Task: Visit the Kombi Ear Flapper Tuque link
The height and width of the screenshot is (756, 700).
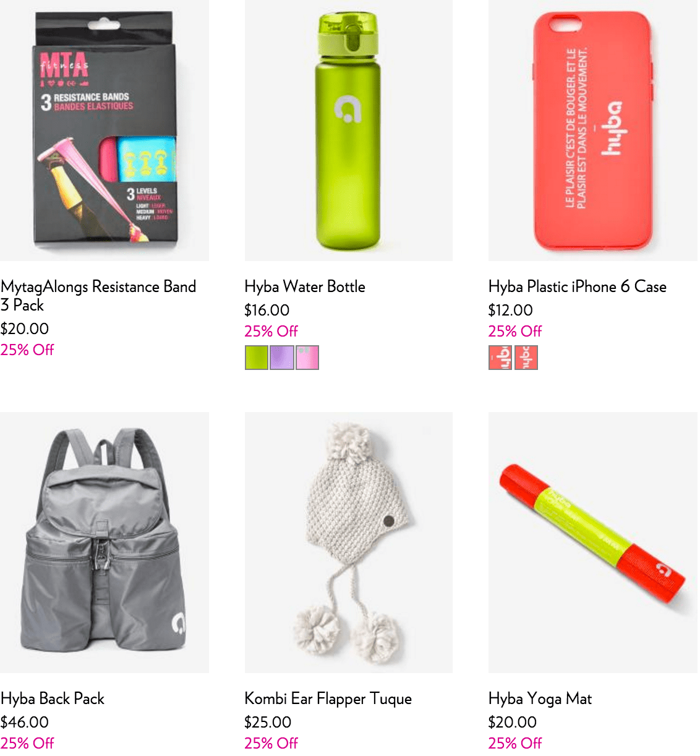Action: [328, 698]
